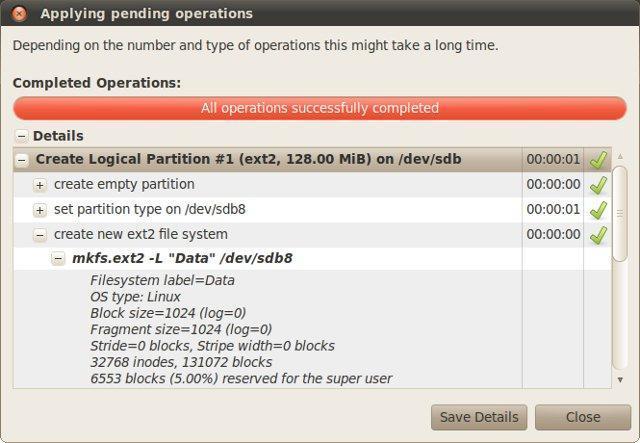Expand set partition type on /dev/sdb8
Image resolution: width=640 pixels, height=443 pixels.
40,210
